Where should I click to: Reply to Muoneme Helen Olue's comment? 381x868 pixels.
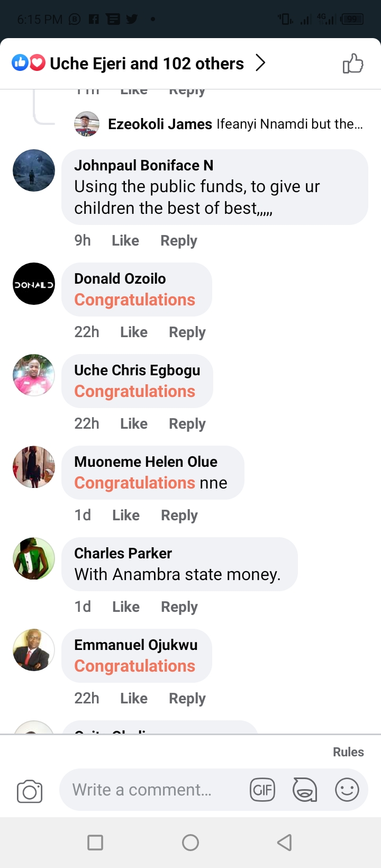(179, 516)
